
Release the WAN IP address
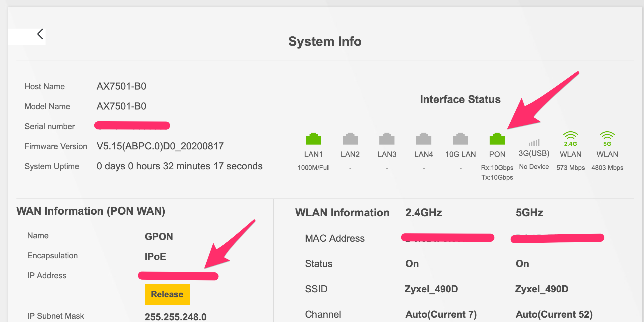[167, 294]
